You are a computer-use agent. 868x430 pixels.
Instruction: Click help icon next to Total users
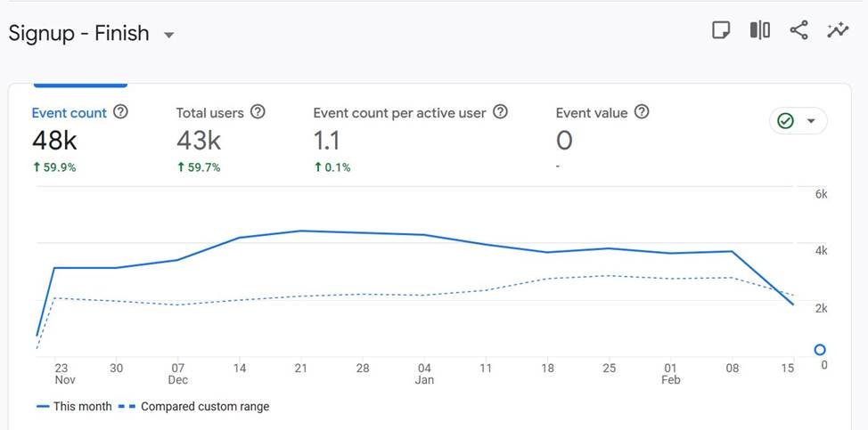[258, 112]
